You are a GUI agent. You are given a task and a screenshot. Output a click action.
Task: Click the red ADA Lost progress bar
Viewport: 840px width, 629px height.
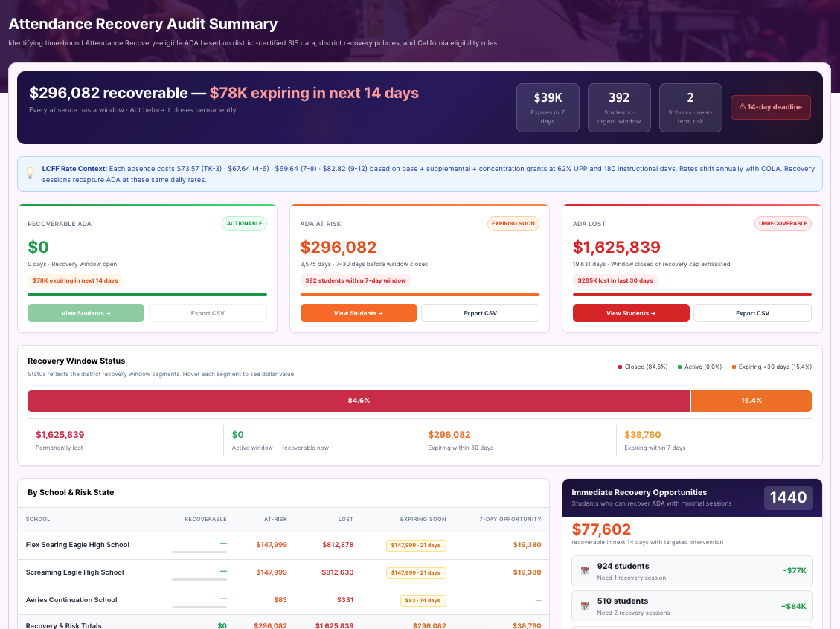[x=692, y=294]
